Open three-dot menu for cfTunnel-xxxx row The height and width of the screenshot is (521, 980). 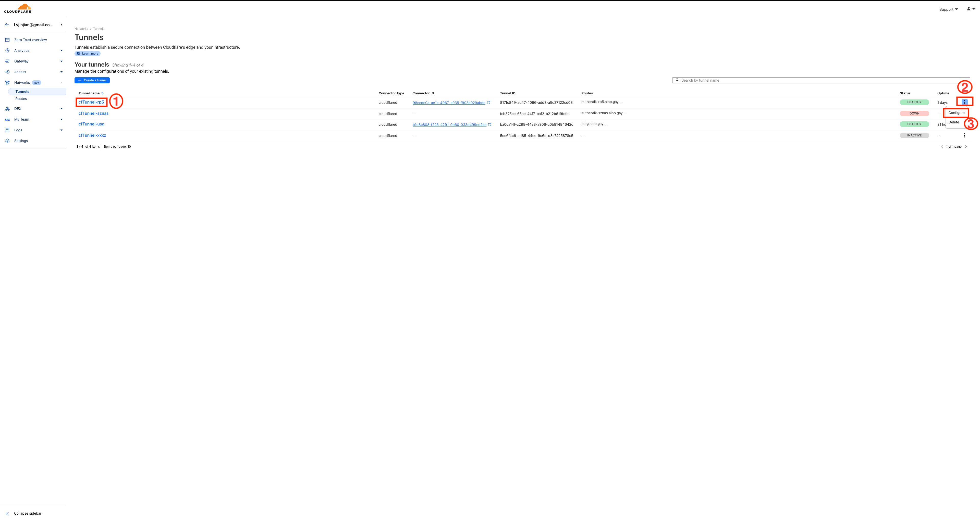(964, 135)
